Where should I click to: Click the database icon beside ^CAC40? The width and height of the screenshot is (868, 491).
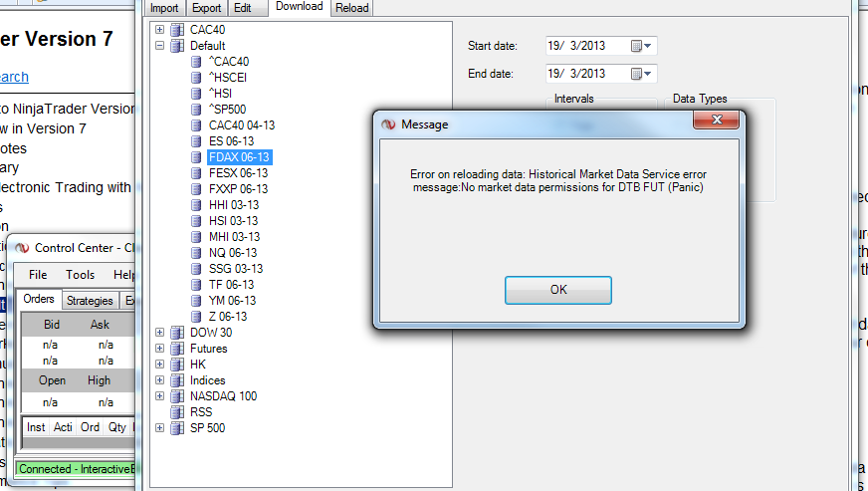196,62
